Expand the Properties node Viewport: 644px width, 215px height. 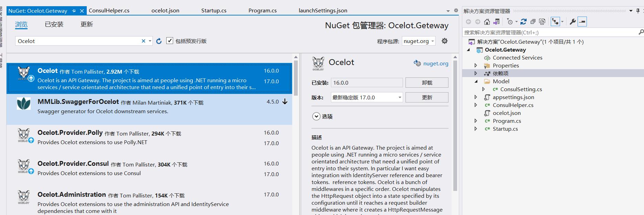476,65
